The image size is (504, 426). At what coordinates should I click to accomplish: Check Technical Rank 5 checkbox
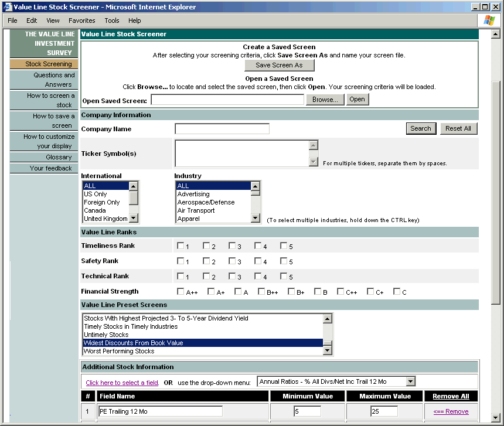tap(284, 276)
